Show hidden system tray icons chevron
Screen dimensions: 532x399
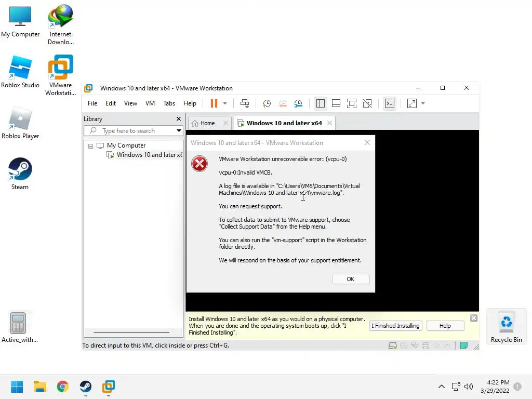pos(442,387)
